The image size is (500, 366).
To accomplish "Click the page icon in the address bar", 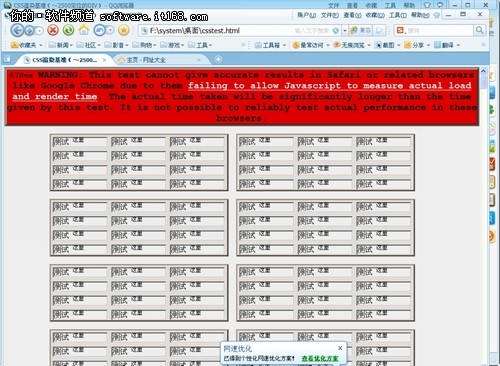I will (144, 31).
